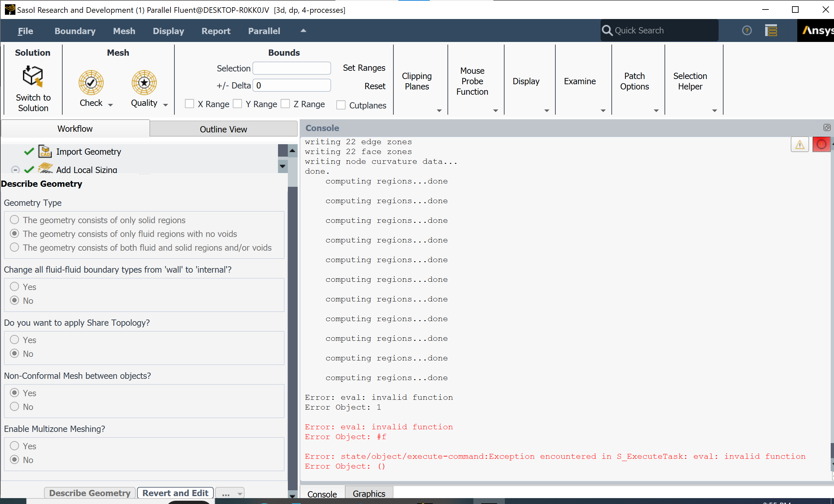Image resolution: width=834 pixels, height=504 pixels.
Task: Switch to the Outline View tab
Action: coord(223,129)
